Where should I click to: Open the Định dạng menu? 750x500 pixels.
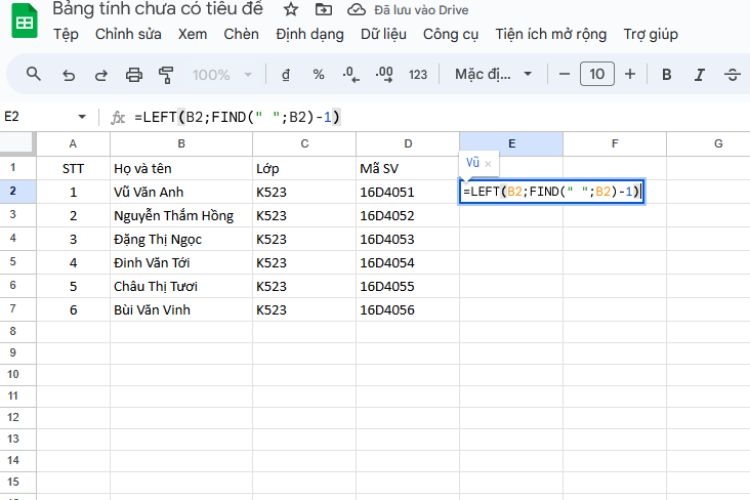[x=309, y=34]
